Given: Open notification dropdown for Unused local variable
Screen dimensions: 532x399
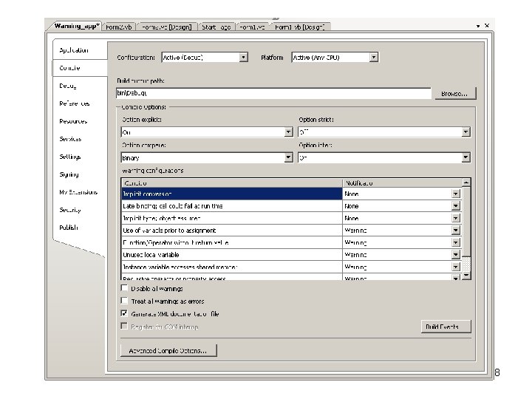Looking at the screenshot, I should (456, 255).
